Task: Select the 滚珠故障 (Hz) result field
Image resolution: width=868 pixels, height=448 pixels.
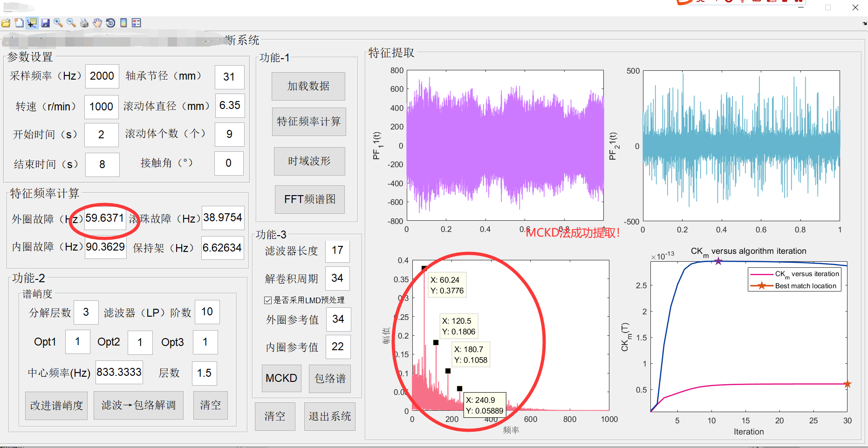Action: 223,218
